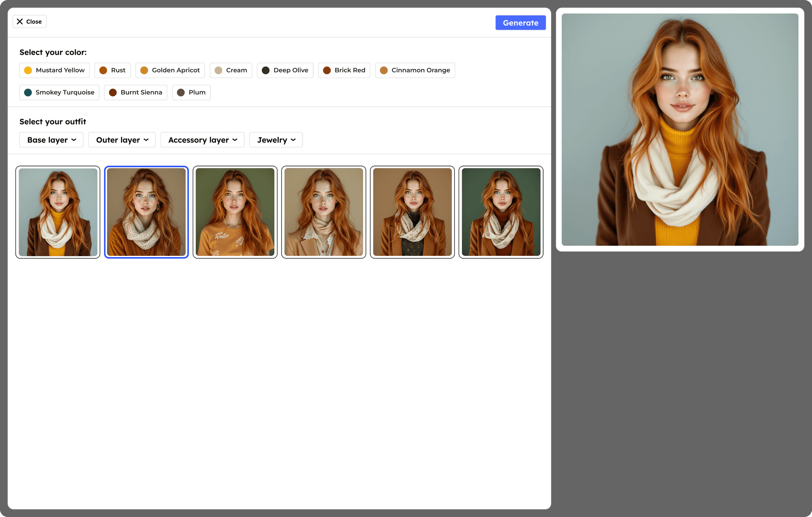
Task: Pick the Burnt Sienna color
Action: coord(136,92)
